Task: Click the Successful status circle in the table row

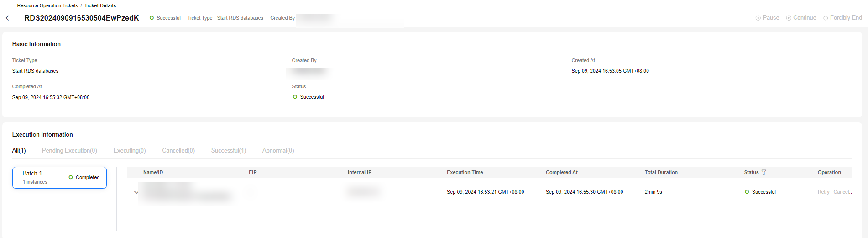Action: [x=747, y=192]
